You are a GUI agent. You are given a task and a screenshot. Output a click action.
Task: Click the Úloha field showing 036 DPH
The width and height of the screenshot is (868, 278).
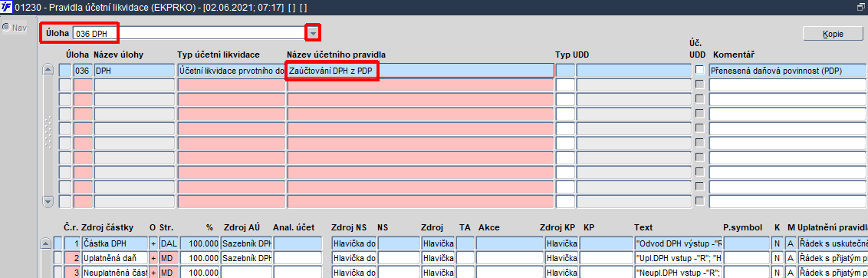[189, 33]
